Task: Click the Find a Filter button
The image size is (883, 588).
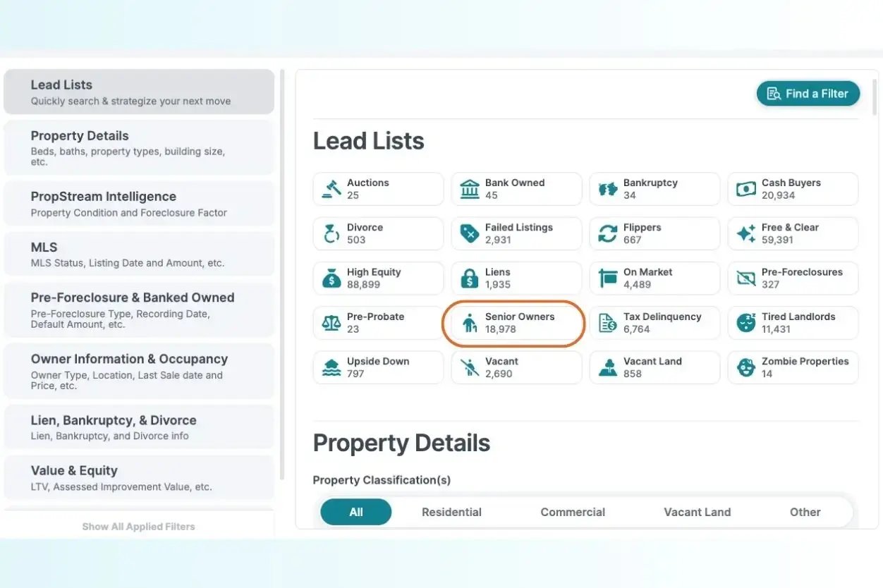Action: (808, 94)
